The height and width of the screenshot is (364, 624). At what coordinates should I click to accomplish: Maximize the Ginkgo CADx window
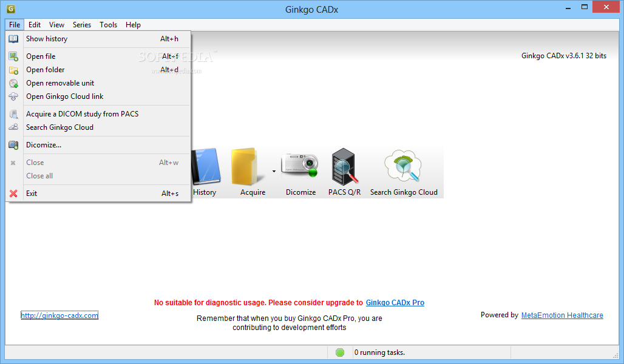(x=584, y=7)
